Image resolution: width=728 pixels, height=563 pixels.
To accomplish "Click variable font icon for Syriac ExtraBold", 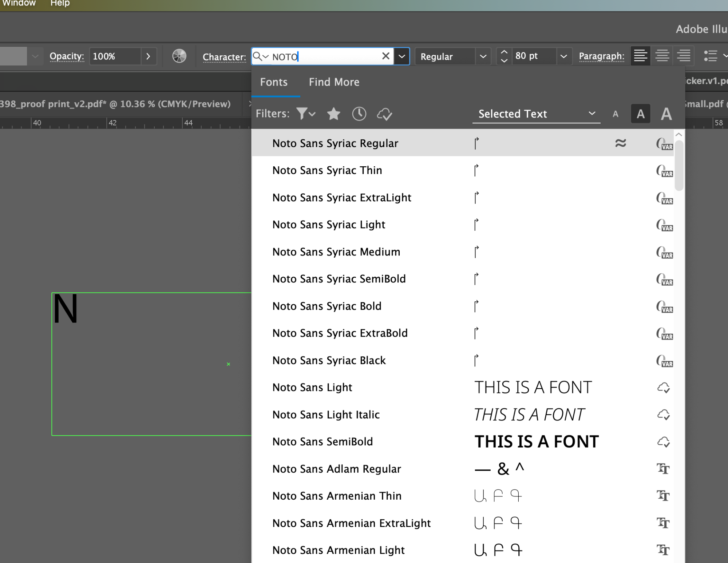I will pyautogui.click(x=664, y=333).
